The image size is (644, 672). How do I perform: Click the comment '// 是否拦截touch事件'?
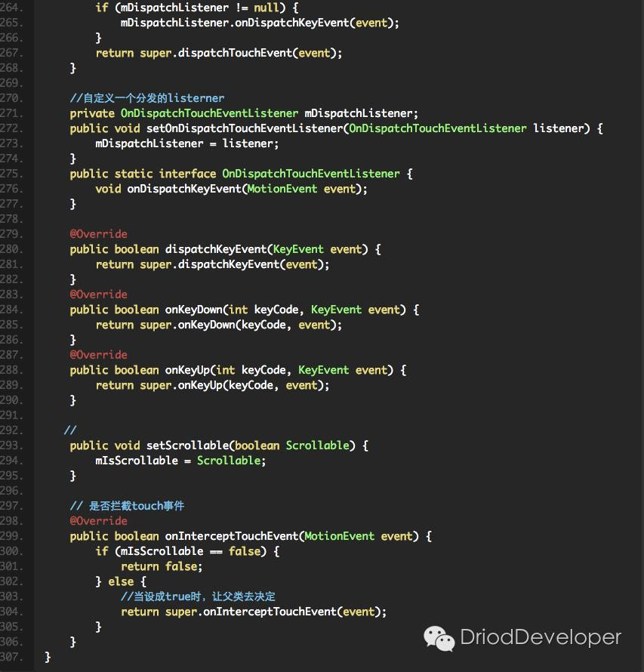point(127,506)
